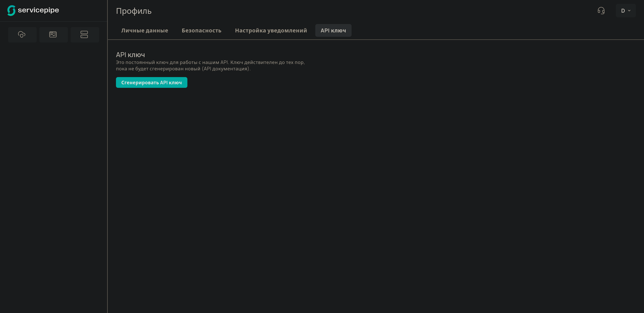Image resolution: width=644 pixels, height=313 pixels.
Task: Open the website analytics icon in the sidebar
Action: click(x=53, y=34)
